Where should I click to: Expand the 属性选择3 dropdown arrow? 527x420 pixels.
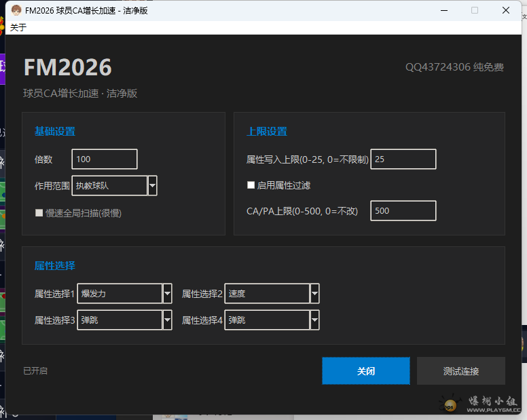coord(167,320)
